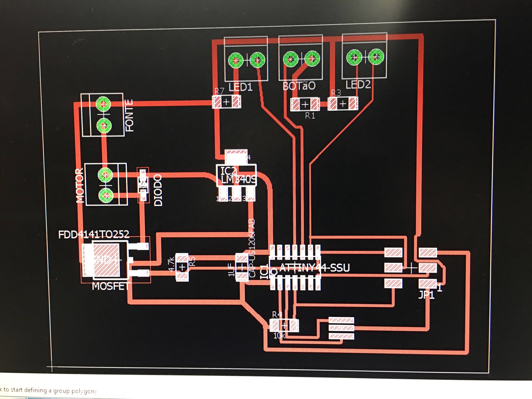This screenshot has height=399, width=532.
Task: Select the bottom-left pad of JP1 header
Action: tap(393, 283)
